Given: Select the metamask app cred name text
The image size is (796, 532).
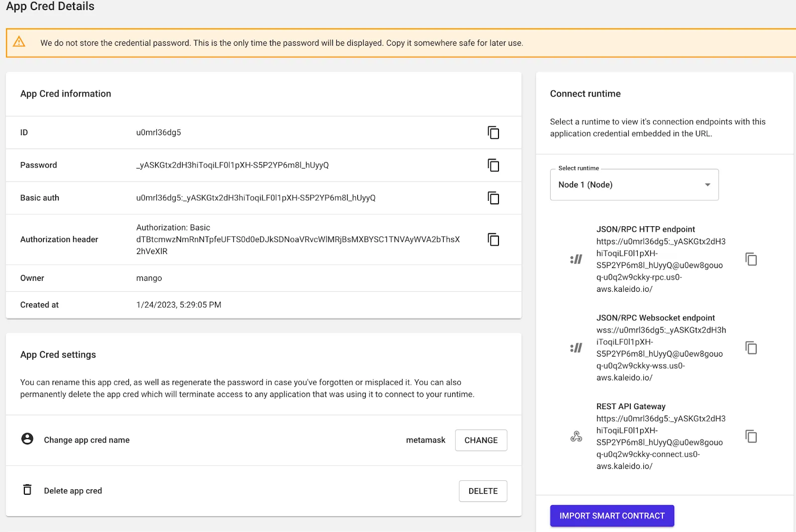Looking at the screenshot, I should click(425, 440).
